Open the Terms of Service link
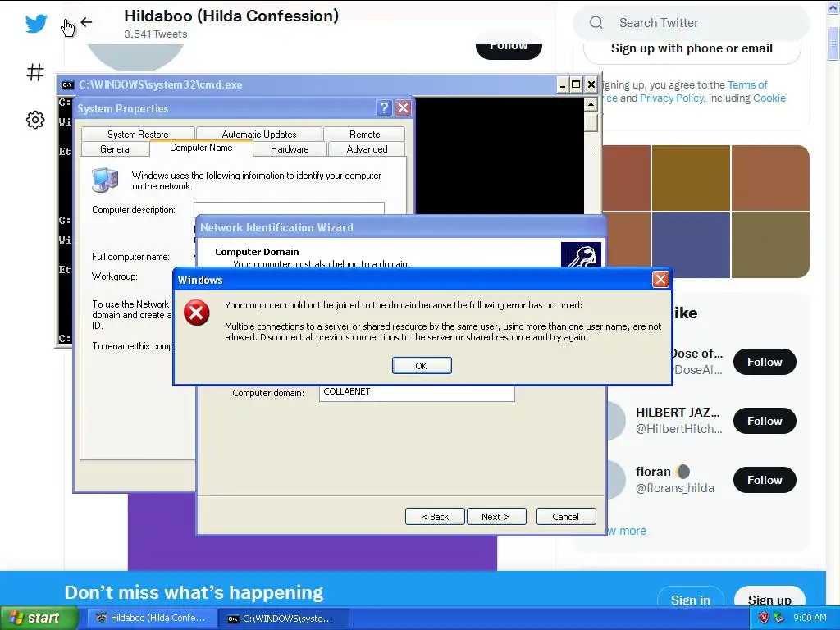The image size is (840, 630). click(747, 84)
